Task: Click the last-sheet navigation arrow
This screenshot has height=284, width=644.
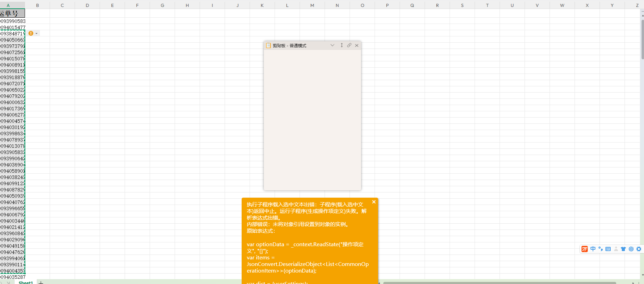Action: coord(8,283)
